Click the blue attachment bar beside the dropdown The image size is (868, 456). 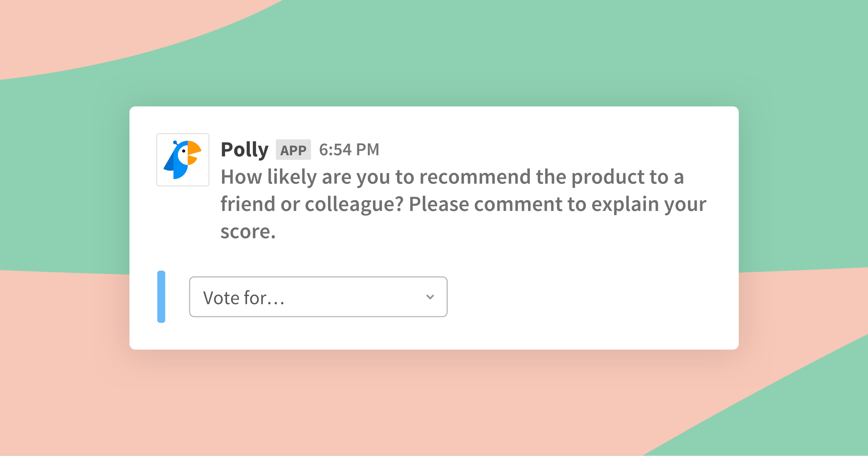161,297
